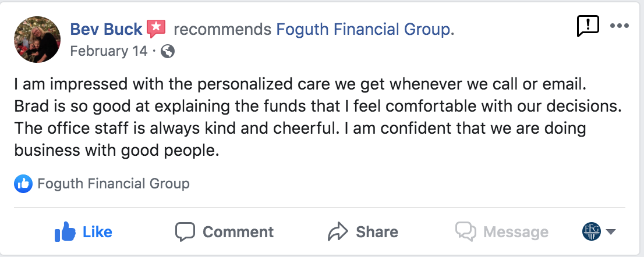Click the Message chat bubbles icon
This screenshot has width=644, height=257.
465,232
